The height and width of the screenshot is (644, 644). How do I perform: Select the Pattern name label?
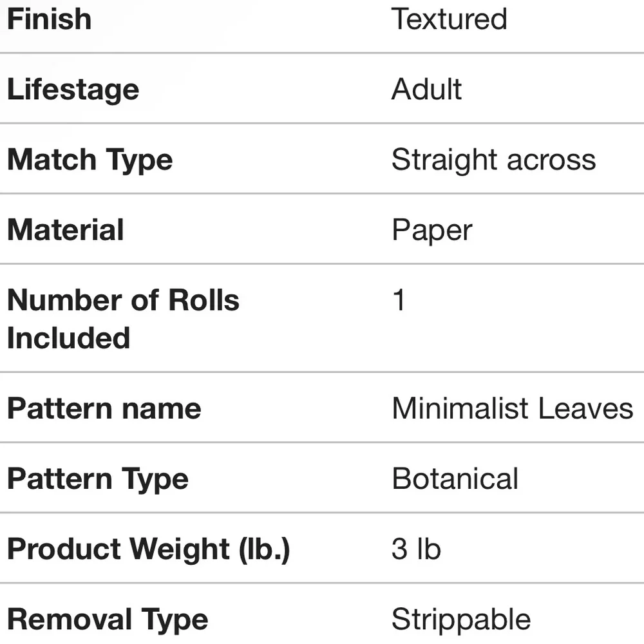click(x=104, y=409)
